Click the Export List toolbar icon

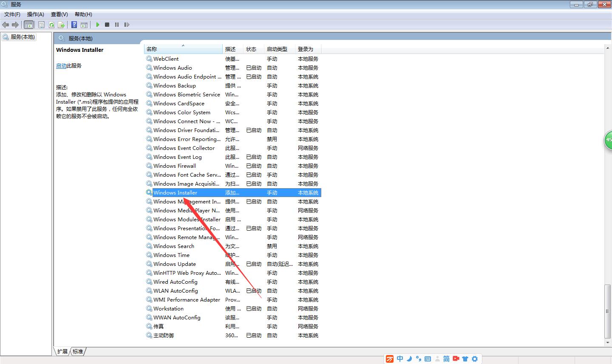click(x=61, y=25)
